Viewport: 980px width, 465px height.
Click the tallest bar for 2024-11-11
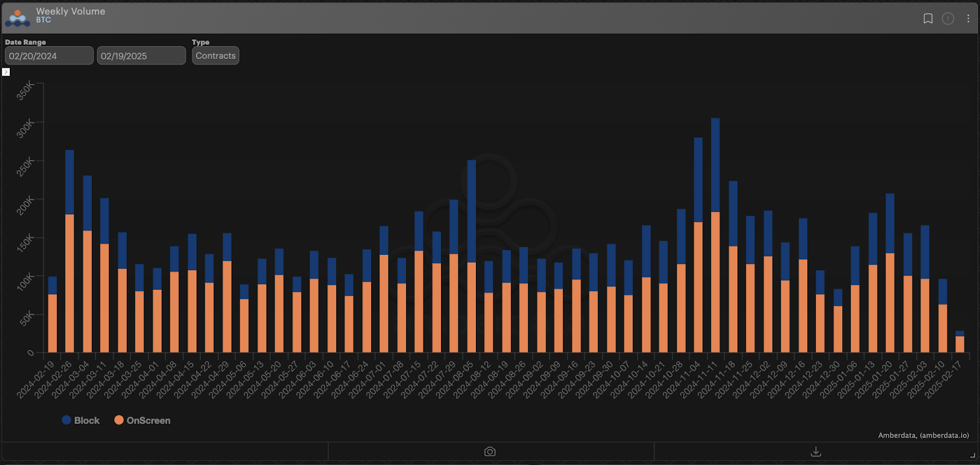pos(715,245)
